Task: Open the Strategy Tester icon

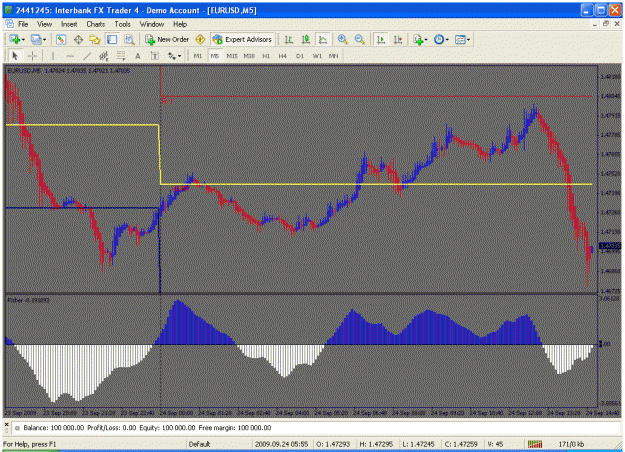Action: tap(129, 39)
